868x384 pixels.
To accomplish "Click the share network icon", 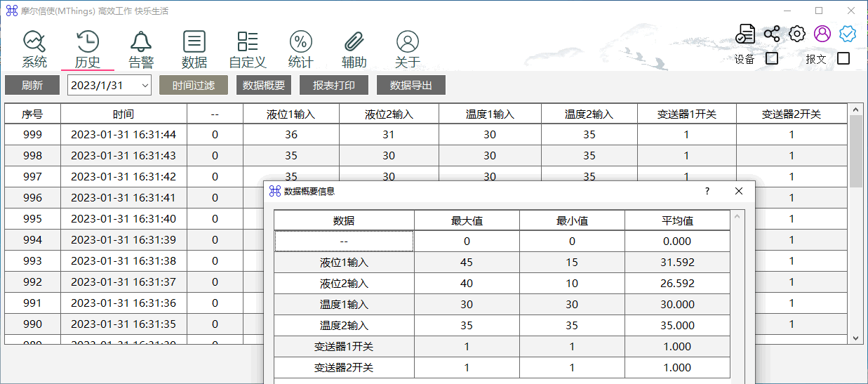I will [x=772, y=34].
